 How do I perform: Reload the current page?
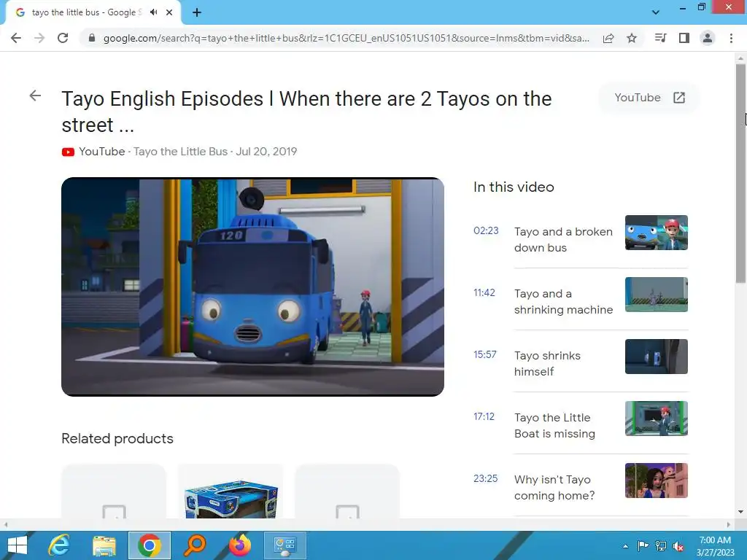coord(63,38)
